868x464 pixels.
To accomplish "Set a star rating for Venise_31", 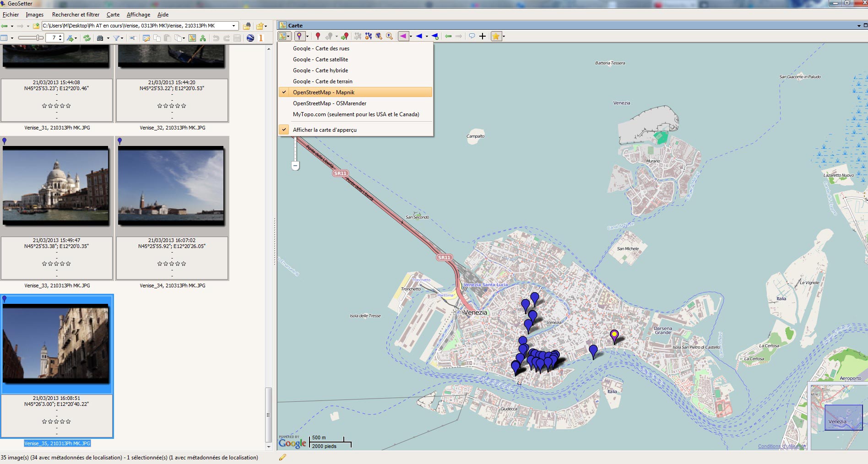I will point(56,105).
